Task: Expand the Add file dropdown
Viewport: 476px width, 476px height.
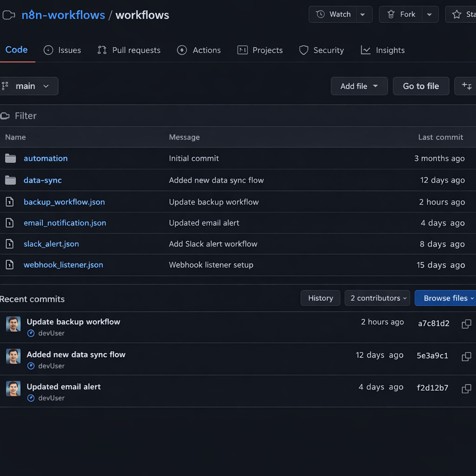Action: click(359, 86)
